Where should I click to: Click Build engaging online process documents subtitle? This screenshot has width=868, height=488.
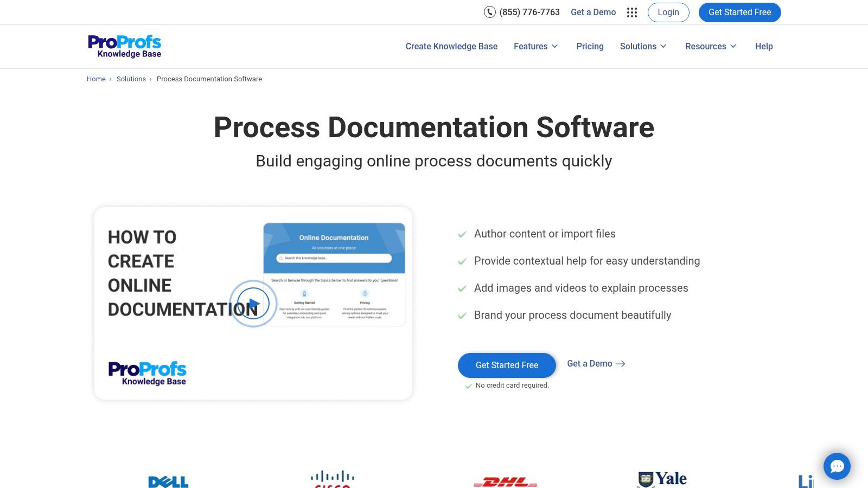tap(434, 161)
